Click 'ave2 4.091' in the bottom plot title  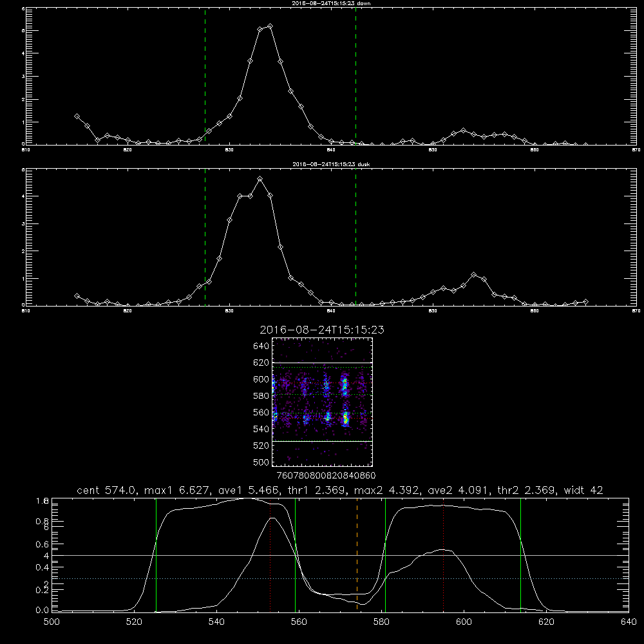(460, 490)
